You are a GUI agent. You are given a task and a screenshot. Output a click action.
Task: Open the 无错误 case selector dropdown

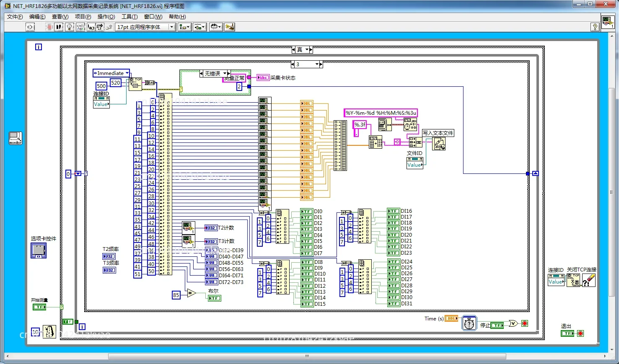coord(225,73)
